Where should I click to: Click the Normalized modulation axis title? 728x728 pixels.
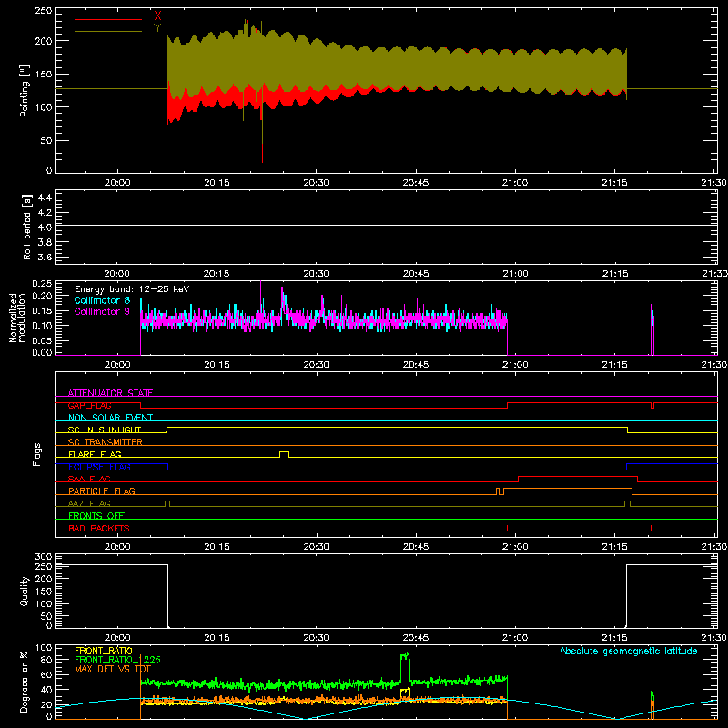pyautogui.click(x=17, y=318)
